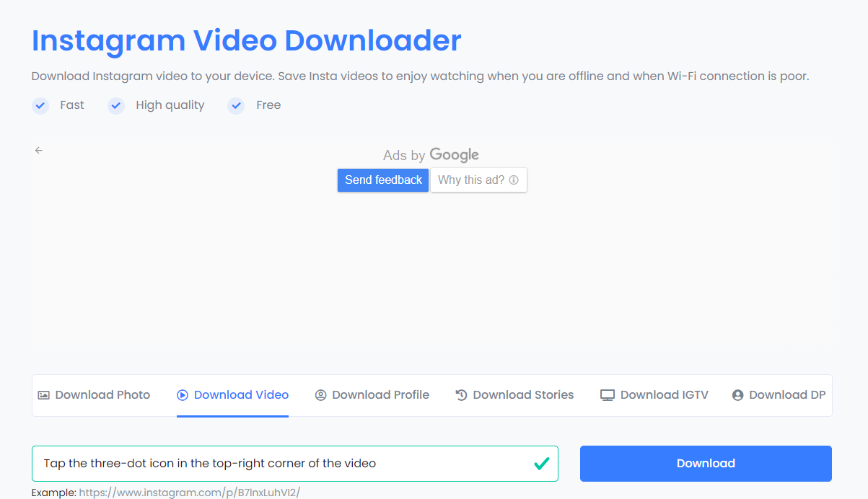Click the checkmark icon next to Fast

click(40, 105)
